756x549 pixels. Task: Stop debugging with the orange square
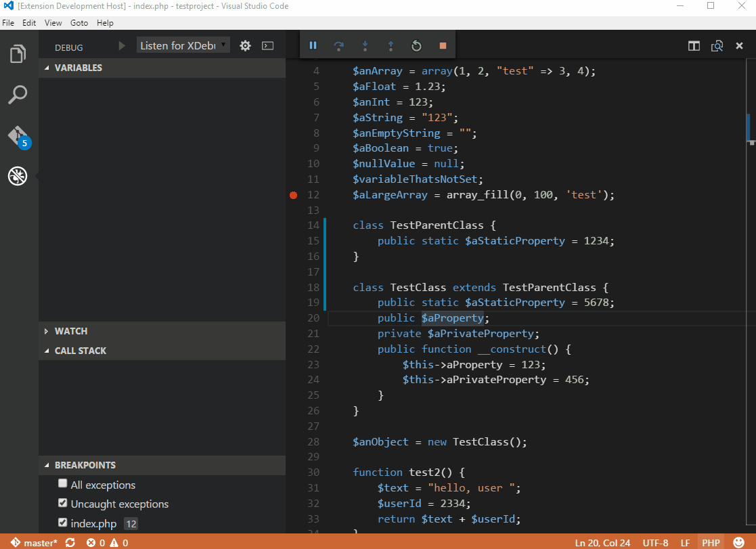click(443, 46)
